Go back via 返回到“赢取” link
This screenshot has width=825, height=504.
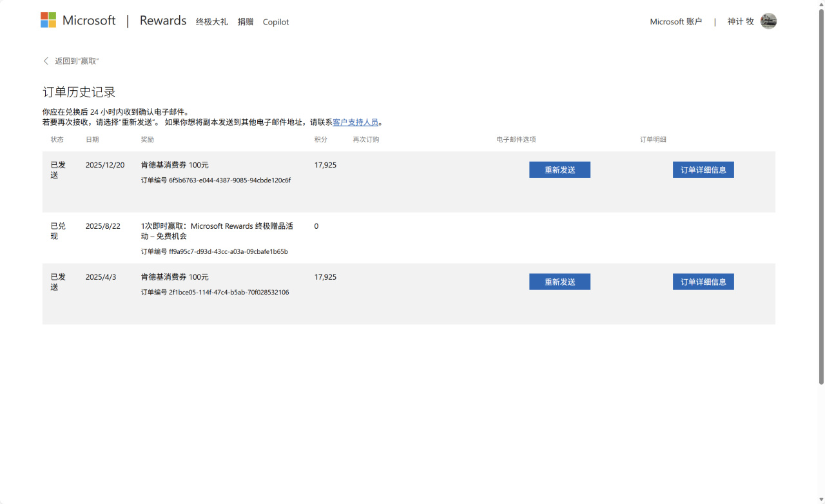77,61
